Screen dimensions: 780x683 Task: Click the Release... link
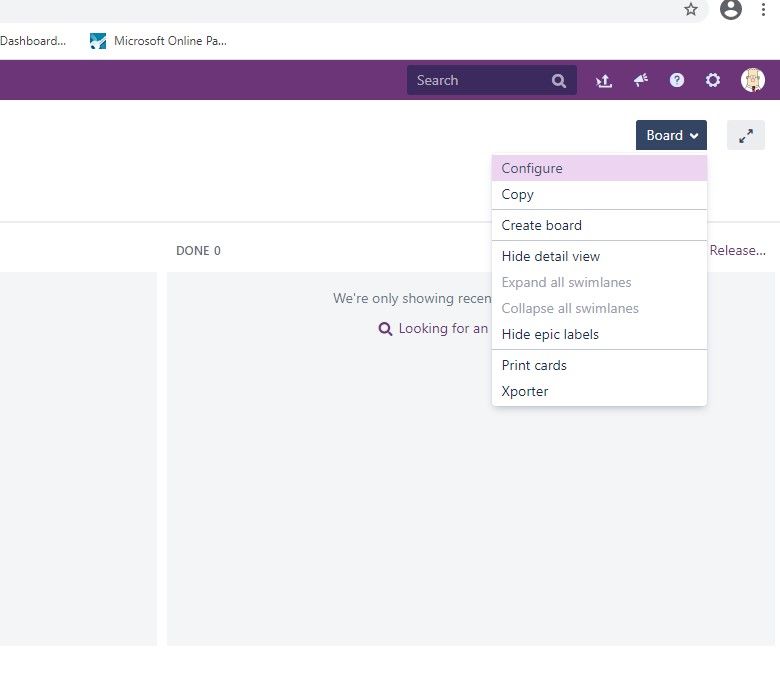pos(737,250)
